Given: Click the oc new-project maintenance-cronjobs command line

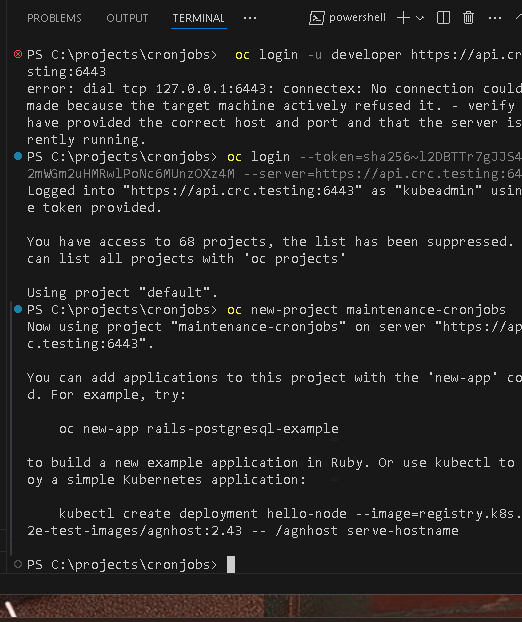Looking at the screenshot, I should [x=366, y=309].
